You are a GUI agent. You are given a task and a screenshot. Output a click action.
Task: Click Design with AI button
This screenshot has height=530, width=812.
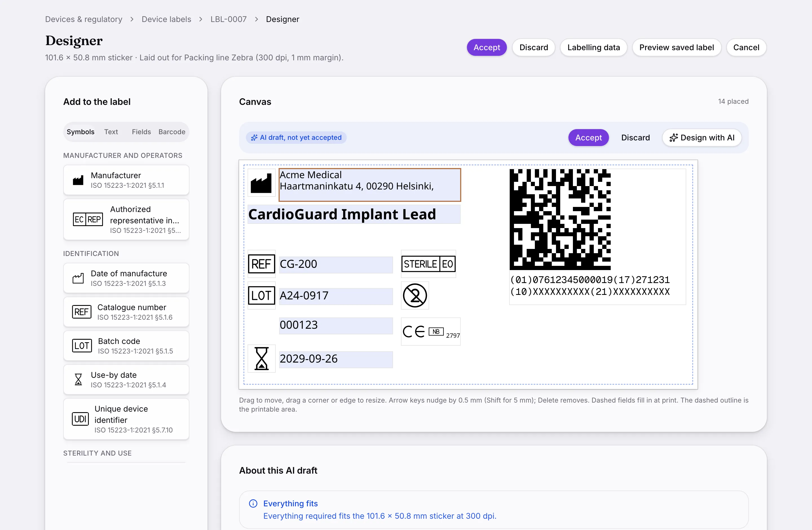pos(702,138)
